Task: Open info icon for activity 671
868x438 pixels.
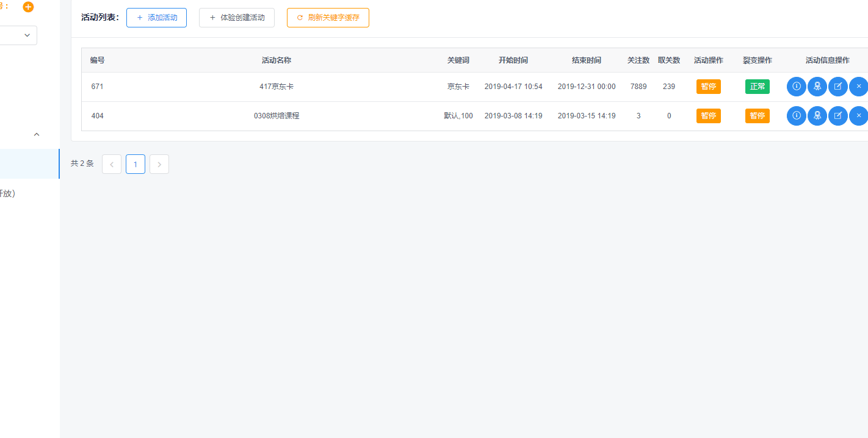Action: click(796, 87)
